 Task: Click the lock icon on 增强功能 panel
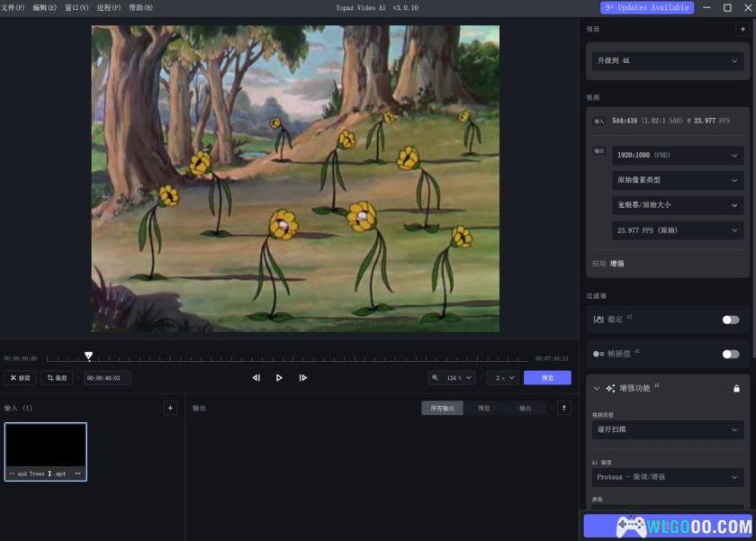[x=736, y=388]
